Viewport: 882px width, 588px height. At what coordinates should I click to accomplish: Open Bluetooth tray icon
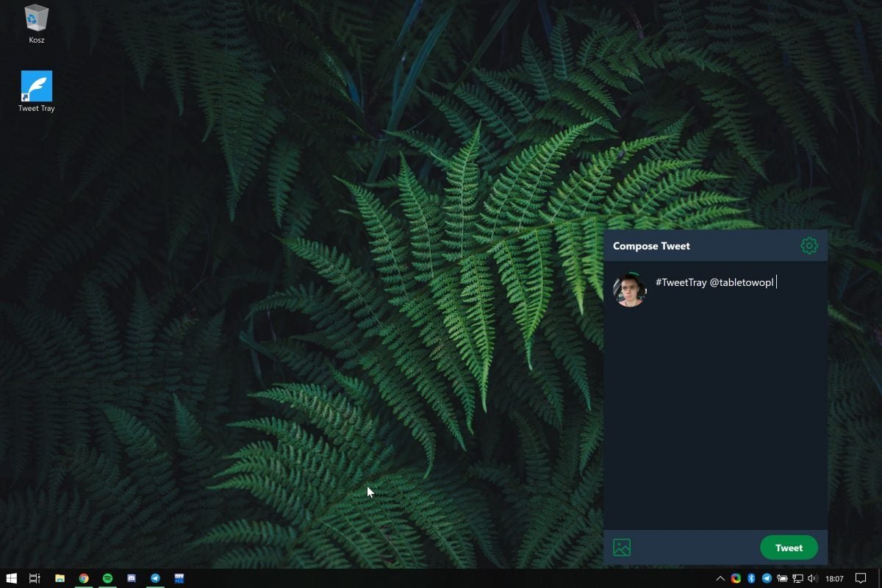point(751,578)
